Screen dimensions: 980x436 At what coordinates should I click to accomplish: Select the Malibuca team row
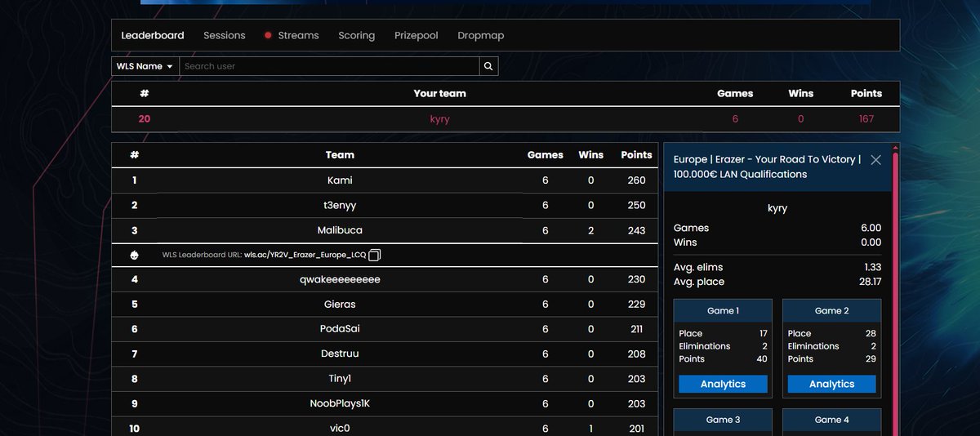[x=385, y=230]
